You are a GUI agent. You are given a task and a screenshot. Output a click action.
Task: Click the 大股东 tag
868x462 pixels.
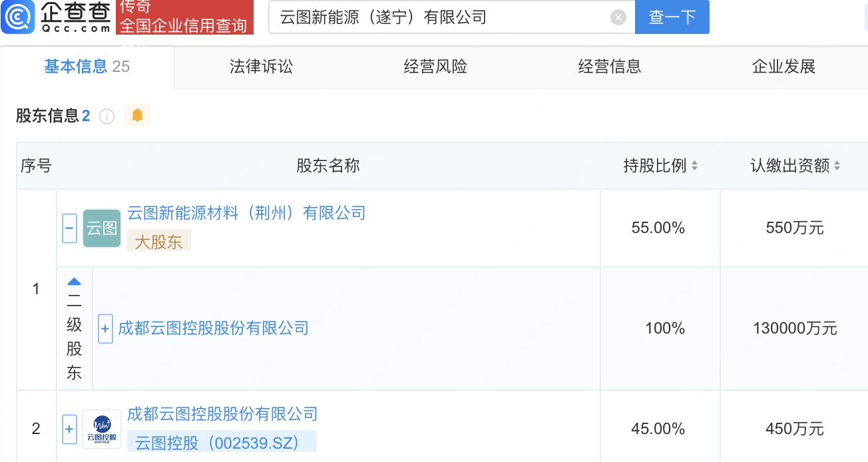[x=158, y=240]
